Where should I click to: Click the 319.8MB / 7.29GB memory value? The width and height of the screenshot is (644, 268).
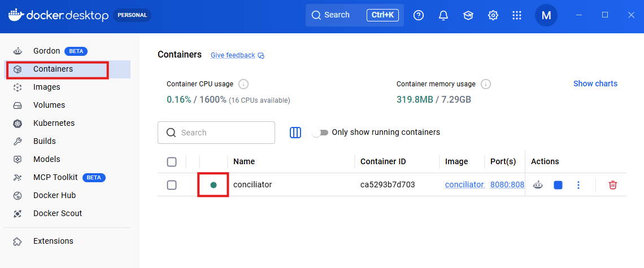click(x=434, y=100)
